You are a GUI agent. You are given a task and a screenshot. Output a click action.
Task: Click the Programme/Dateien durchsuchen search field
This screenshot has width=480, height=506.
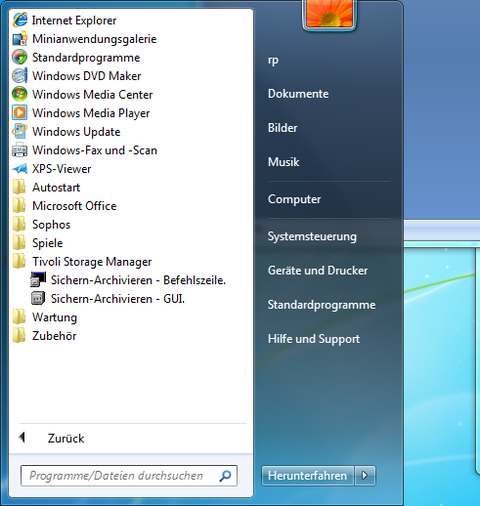point(129,476)
